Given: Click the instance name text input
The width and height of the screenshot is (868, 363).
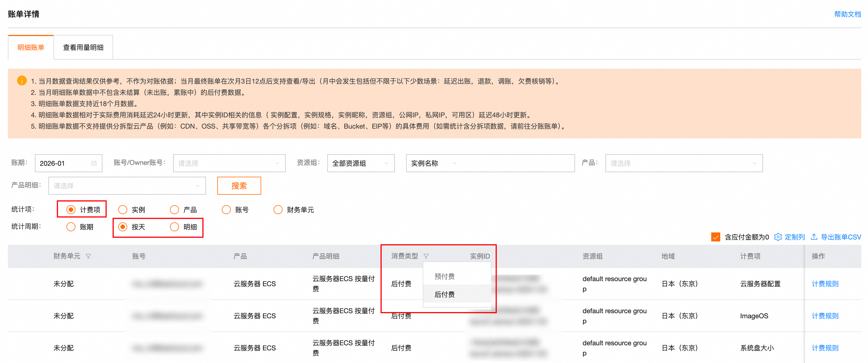Looking at the screenshot, I should tap(516, 163).
